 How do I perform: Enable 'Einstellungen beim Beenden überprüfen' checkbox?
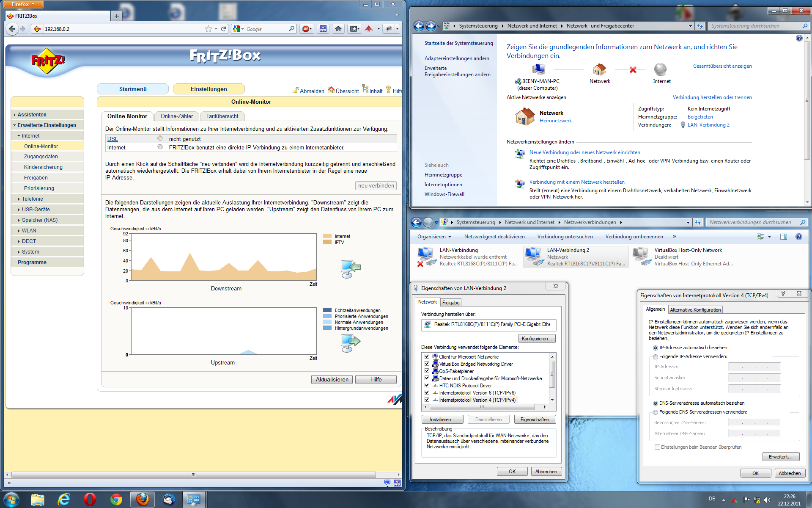coord(657,447)
